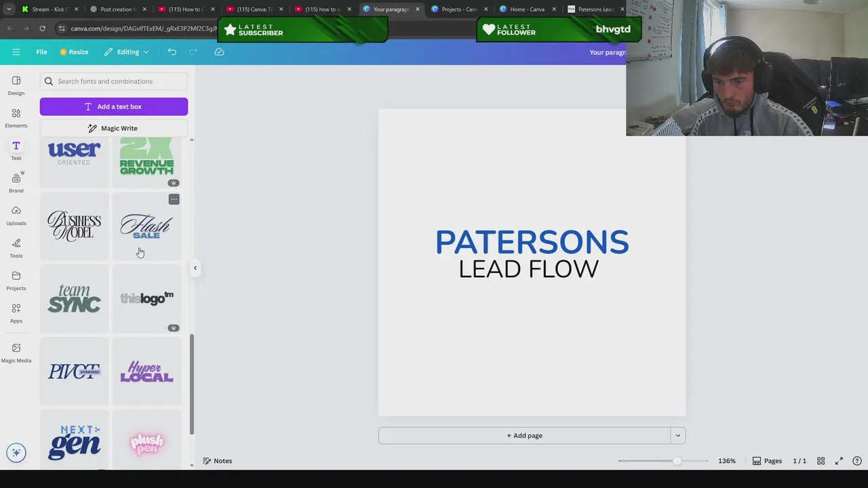Reload the browser page
The height and width of the screenshot is (488, 868).
point(42,28)
